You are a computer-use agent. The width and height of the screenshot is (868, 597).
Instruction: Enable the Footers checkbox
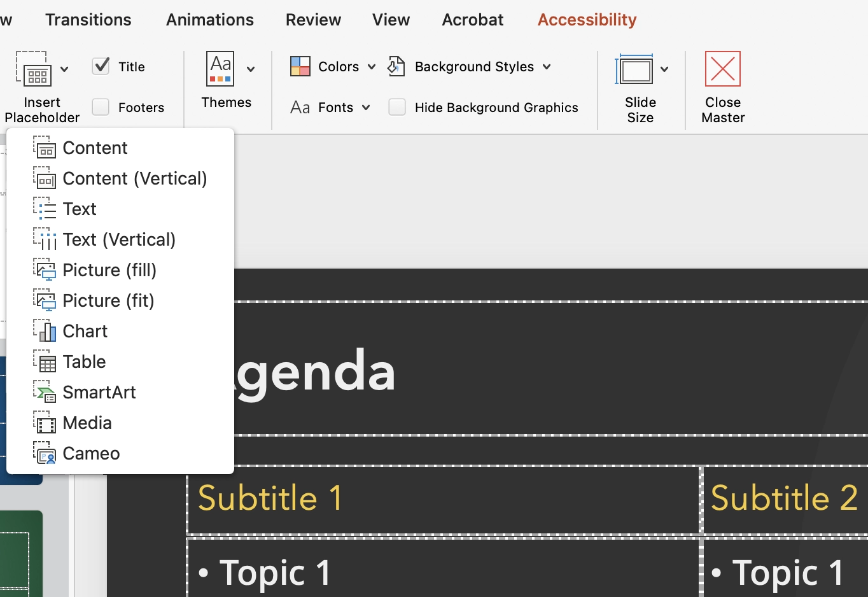101,107
